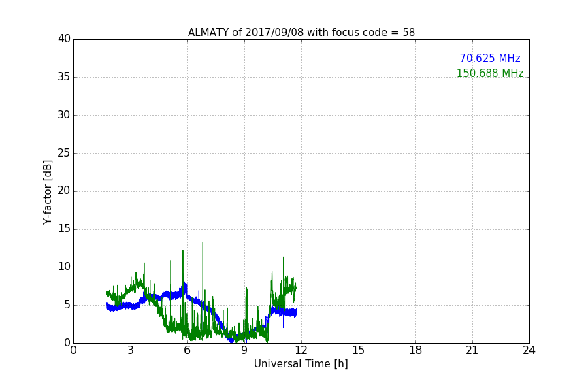Click the y-axis tick label '25'
588x392 pixels.
64,153
